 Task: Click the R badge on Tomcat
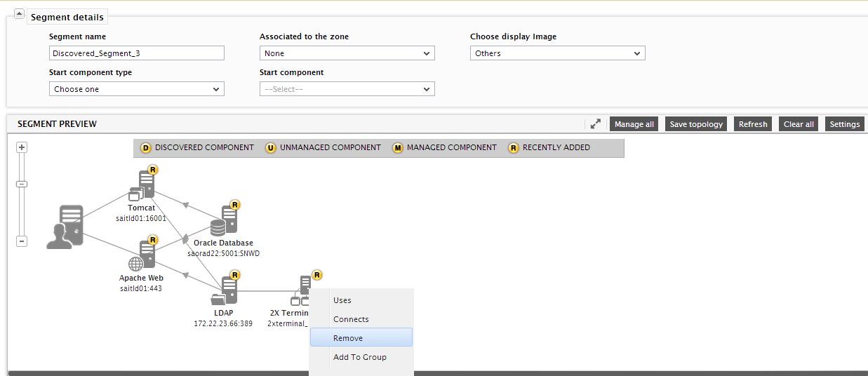[x=153, y=170]
